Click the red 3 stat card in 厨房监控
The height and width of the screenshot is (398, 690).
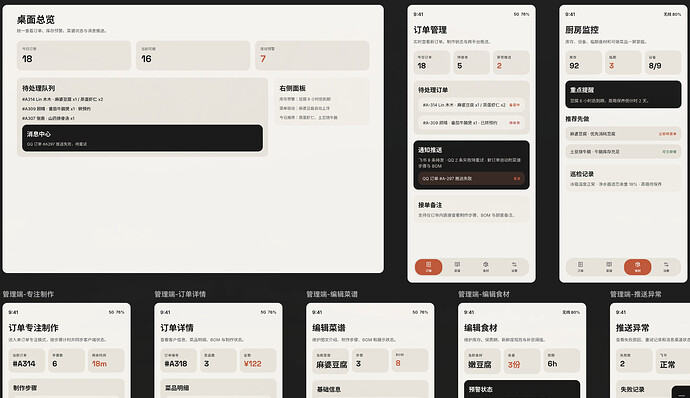point(623,63)
